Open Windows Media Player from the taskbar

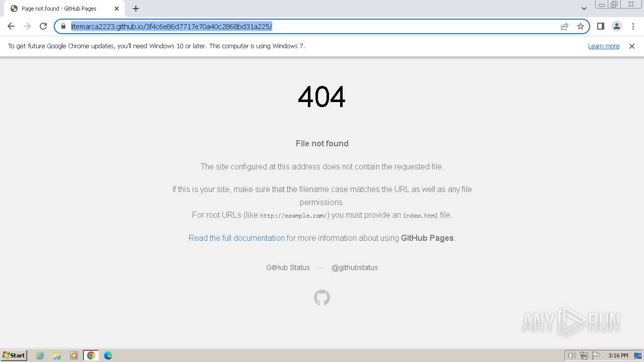click(x=74, y=355)
